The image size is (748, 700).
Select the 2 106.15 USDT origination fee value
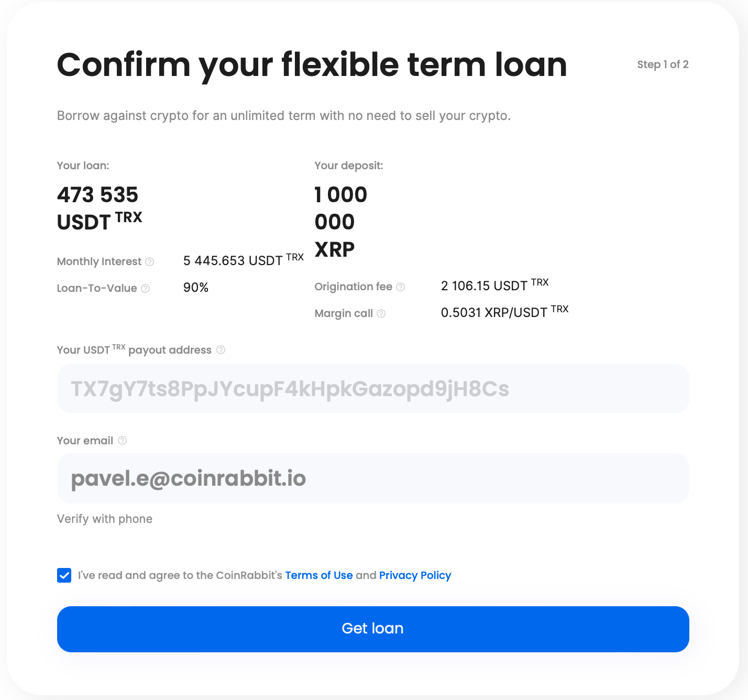(x=494, y=286)
